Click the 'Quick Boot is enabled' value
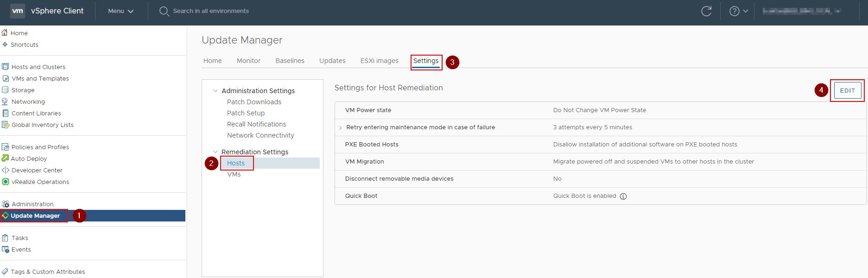 (x=584, y=196)
